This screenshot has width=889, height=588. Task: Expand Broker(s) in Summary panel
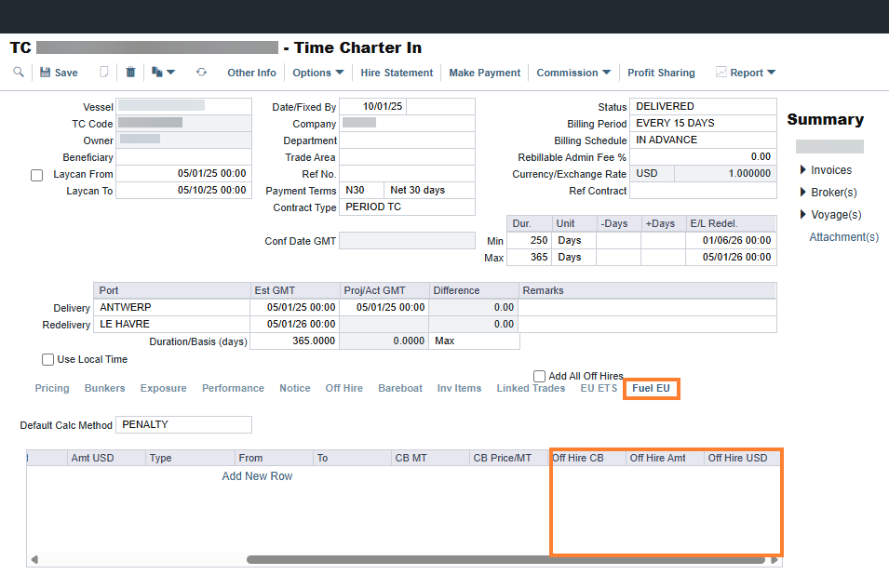coord(828,192)
